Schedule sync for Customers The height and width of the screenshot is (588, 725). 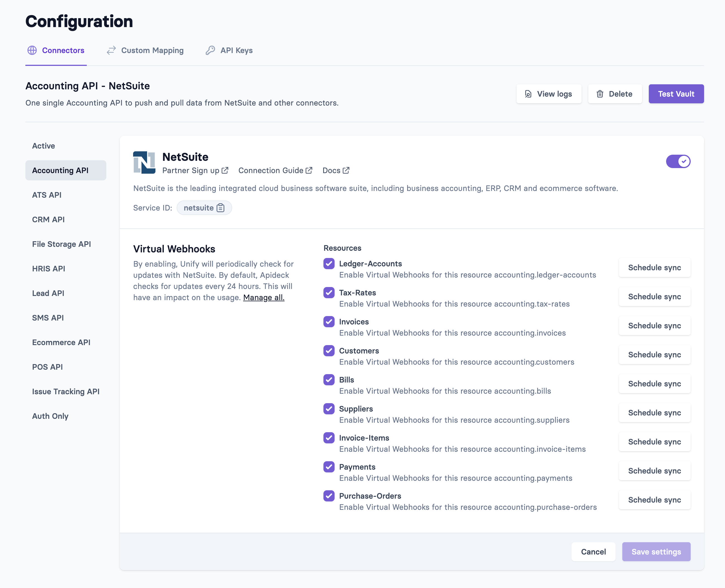click(654, 355)
